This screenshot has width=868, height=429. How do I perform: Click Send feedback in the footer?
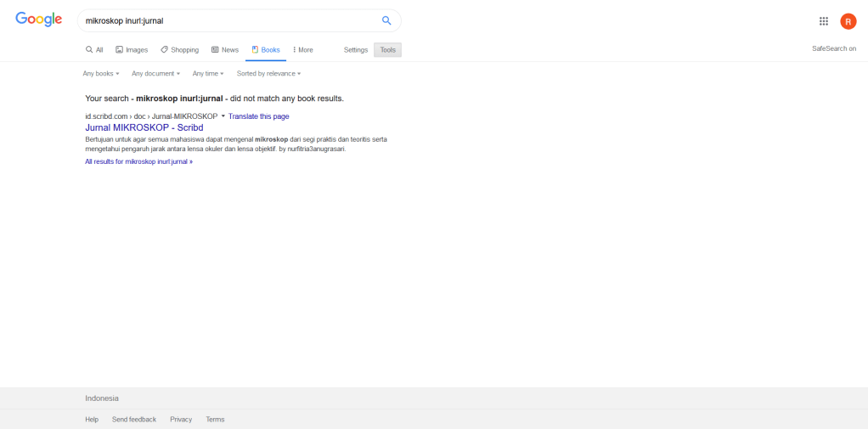134,420
